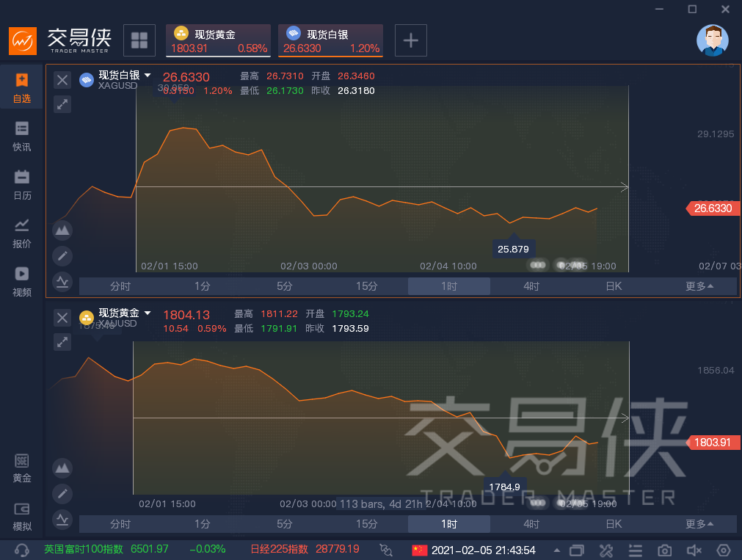This screenshot has height=560, width=742.
Task: Open the window layout icon in status bar
Action: pyautogui.click(x=577, y=550)
